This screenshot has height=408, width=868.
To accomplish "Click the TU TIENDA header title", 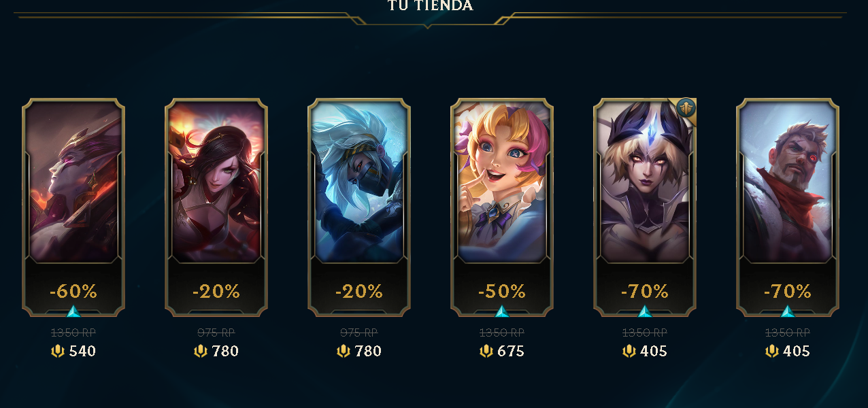I will pos(430,5).
